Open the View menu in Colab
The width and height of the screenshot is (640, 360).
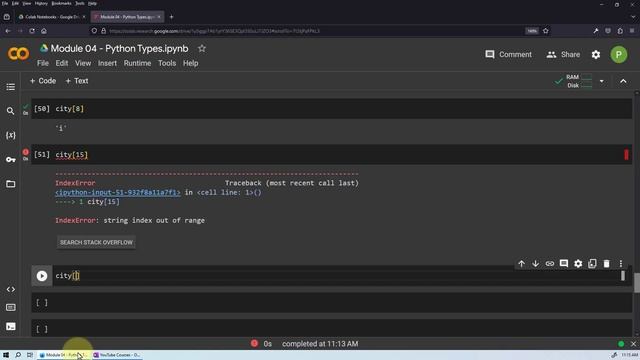83,63
